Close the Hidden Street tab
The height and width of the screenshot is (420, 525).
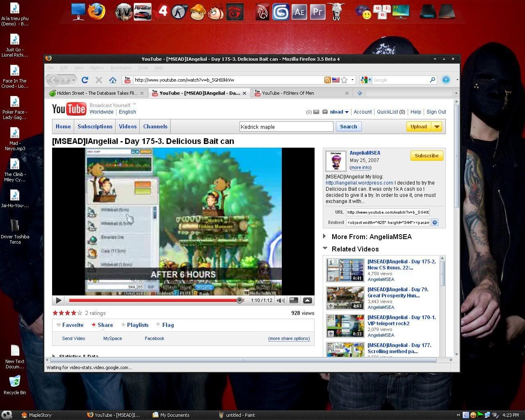[142, 93]
